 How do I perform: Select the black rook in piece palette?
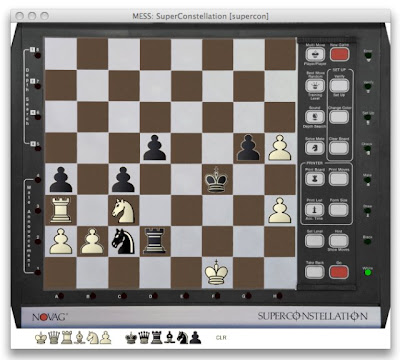coord(157,338)
